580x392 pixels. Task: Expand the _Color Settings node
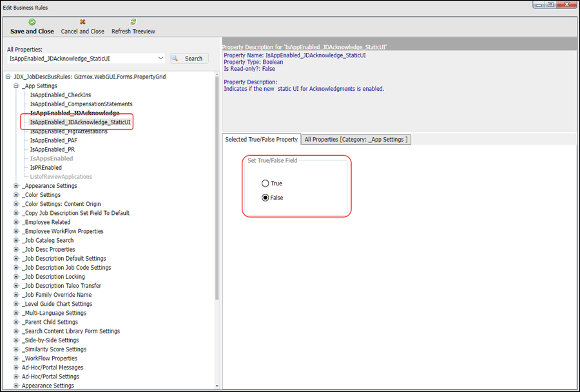16,195
